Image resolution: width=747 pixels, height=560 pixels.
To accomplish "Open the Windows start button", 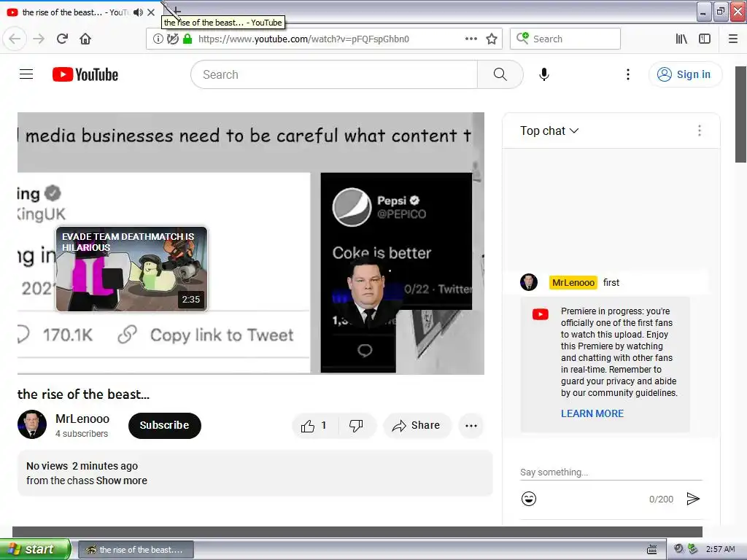I will point(35,549).
